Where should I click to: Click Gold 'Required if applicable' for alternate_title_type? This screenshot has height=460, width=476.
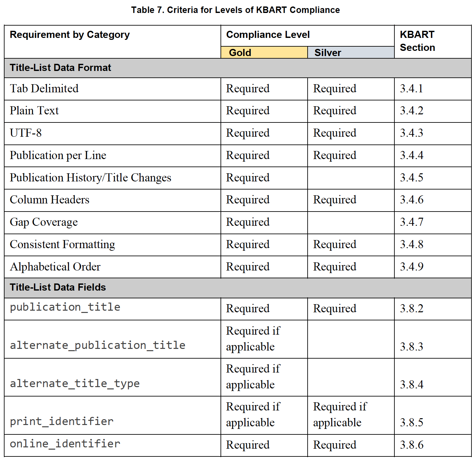click(x=253, y=377)
